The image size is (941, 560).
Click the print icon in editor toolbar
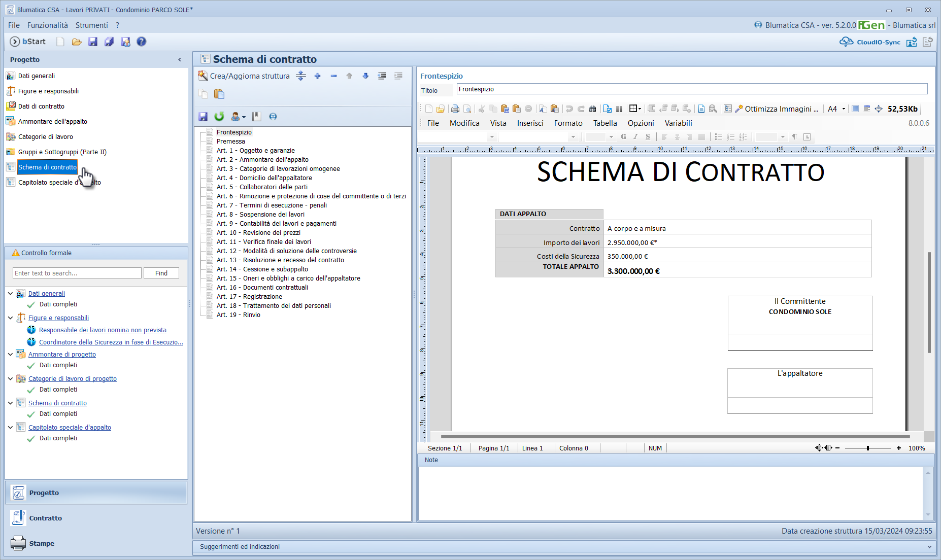point(455,109)
